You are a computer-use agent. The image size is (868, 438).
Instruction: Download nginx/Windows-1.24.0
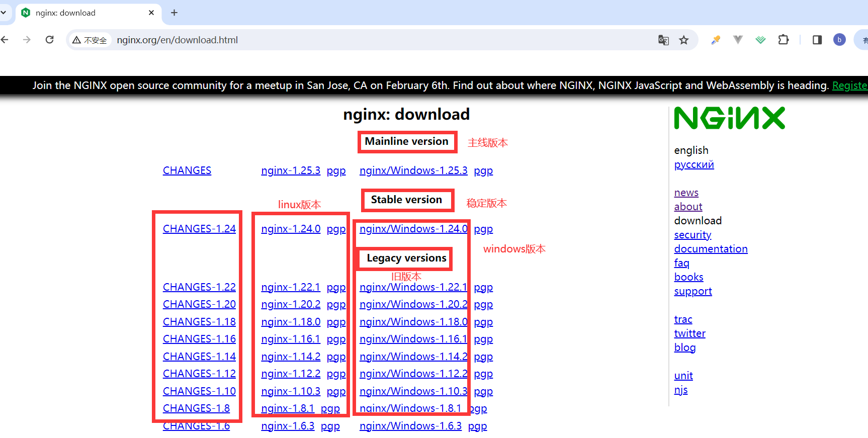click(413, 229)
